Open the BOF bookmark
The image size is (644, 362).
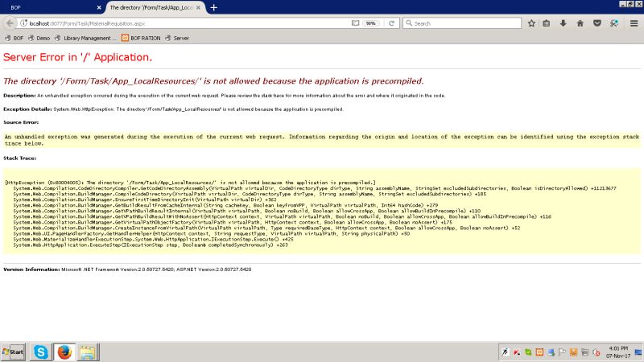point(14,38)
